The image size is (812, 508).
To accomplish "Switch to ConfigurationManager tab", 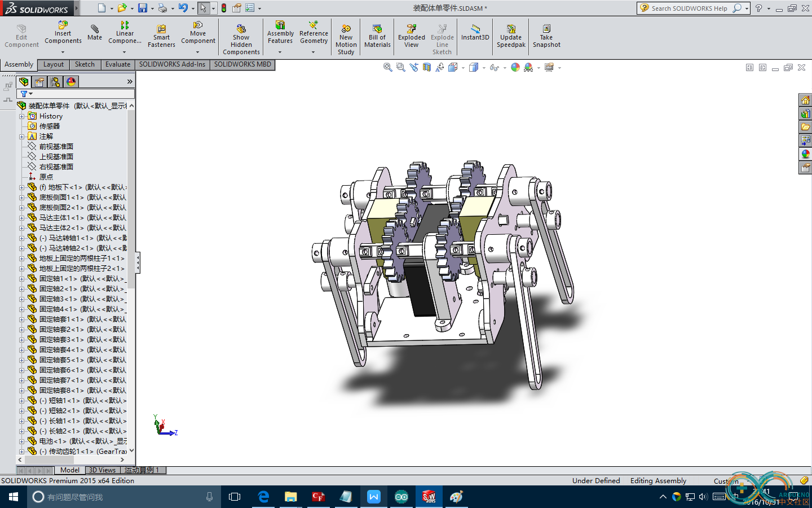I will click(55, 82).
